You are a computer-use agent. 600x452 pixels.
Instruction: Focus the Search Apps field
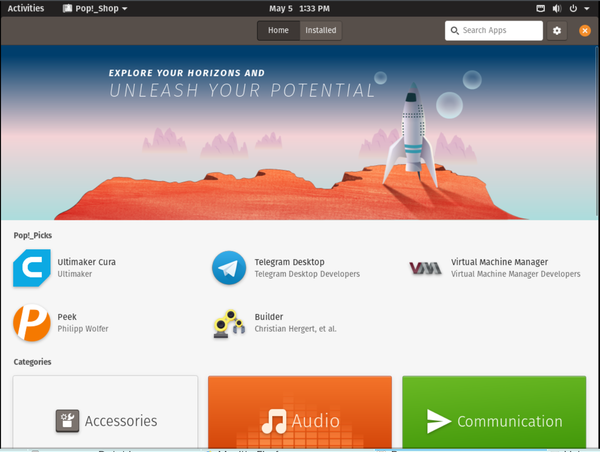pos(494,31)
